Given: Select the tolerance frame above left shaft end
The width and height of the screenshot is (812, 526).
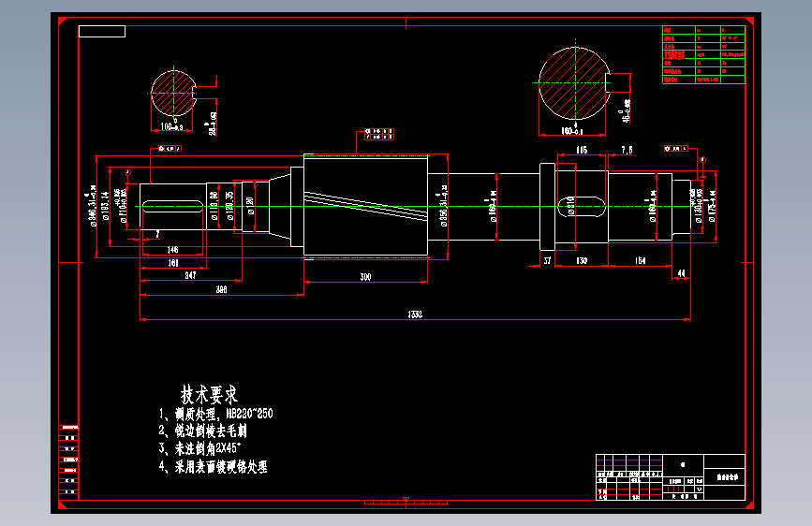Looking at the screenshot, I should coord(170,149).
